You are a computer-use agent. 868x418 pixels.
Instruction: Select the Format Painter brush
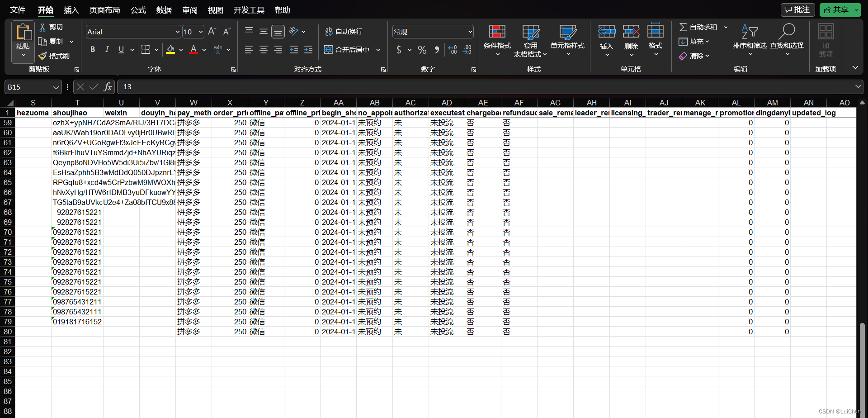42,56
